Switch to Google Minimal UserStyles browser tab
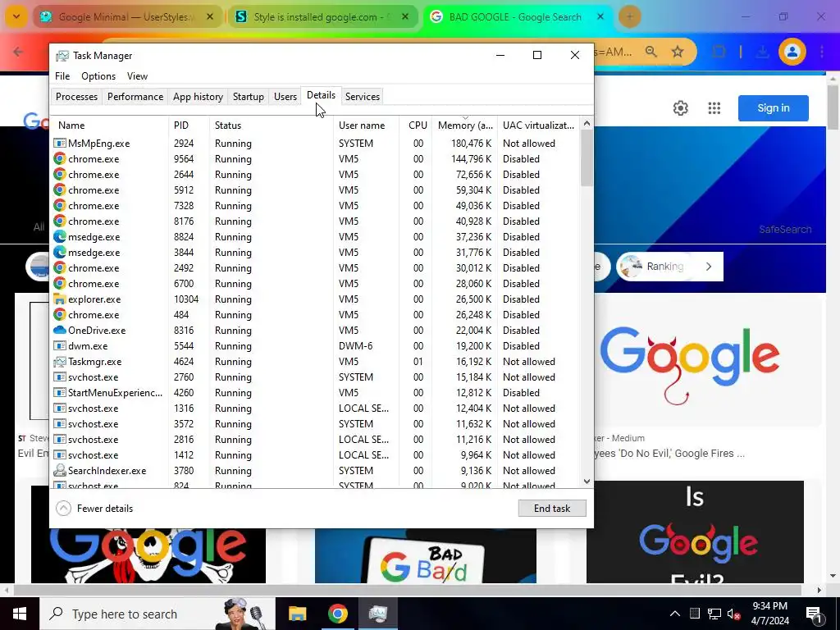 129,17
